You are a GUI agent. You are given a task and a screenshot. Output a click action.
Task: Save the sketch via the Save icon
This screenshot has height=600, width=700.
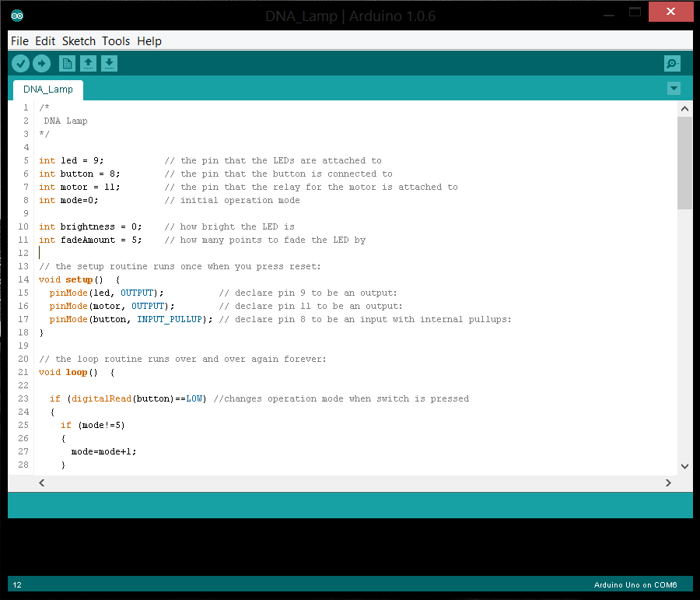[109, 63]
